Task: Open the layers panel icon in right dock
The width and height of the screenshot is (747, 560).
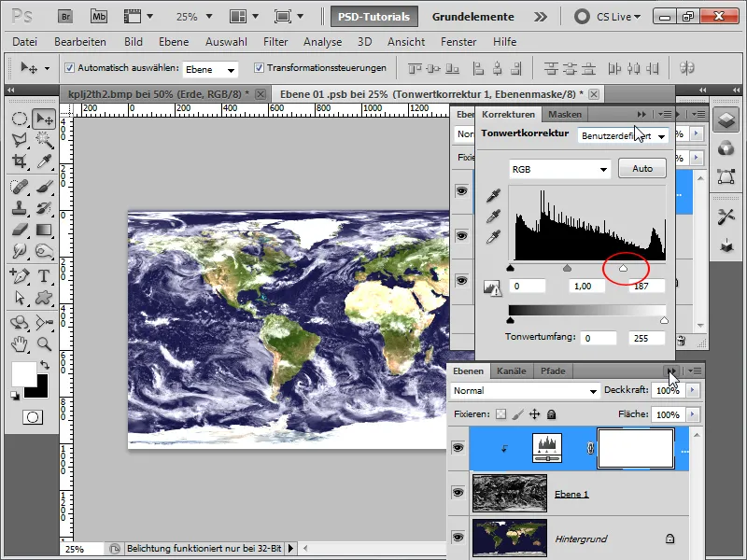Action: 726,119
